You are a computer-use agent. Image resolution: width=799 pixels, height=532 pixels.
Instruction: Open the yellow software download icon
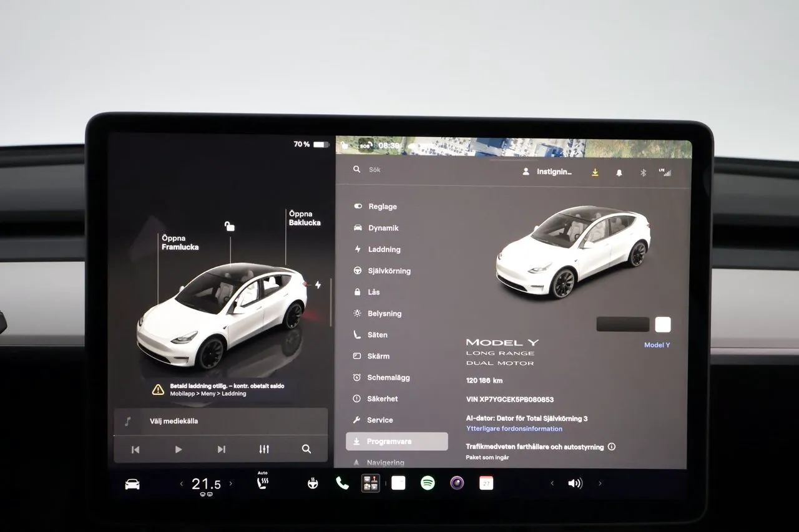click(595, 172)
